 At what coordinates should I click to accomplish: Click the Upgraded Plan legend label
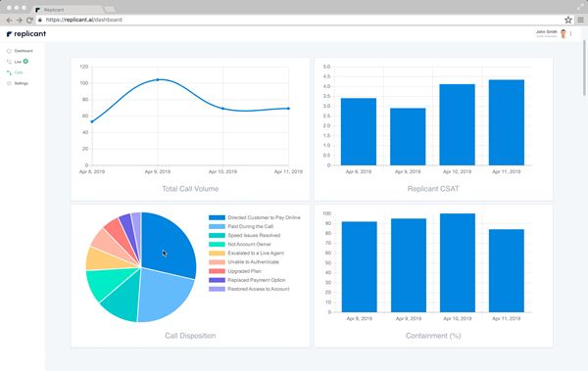point(244,271)
